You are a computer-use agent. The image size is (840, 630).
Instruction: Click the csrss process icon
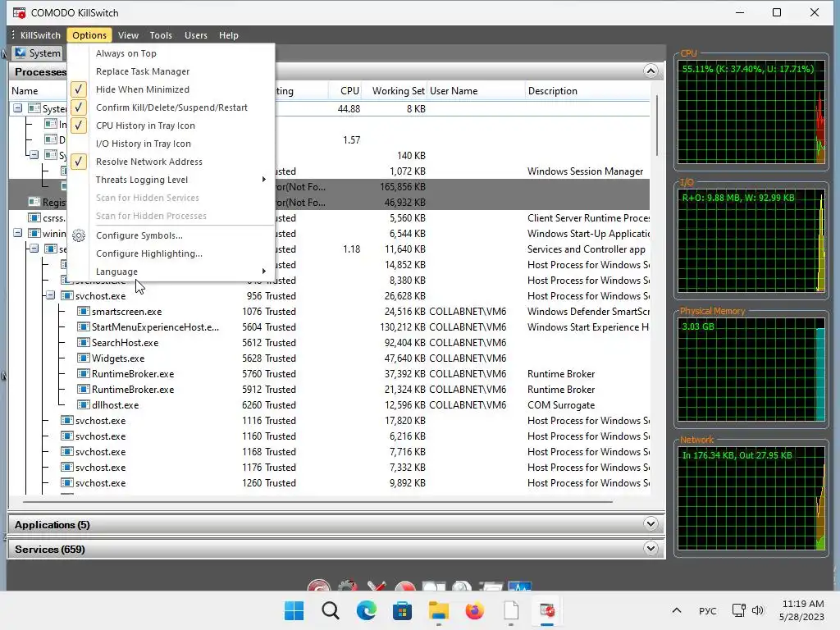click(34, 217)
